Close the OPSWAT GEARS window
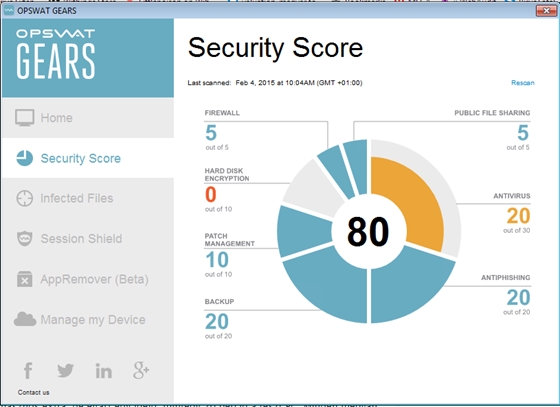 546,11
